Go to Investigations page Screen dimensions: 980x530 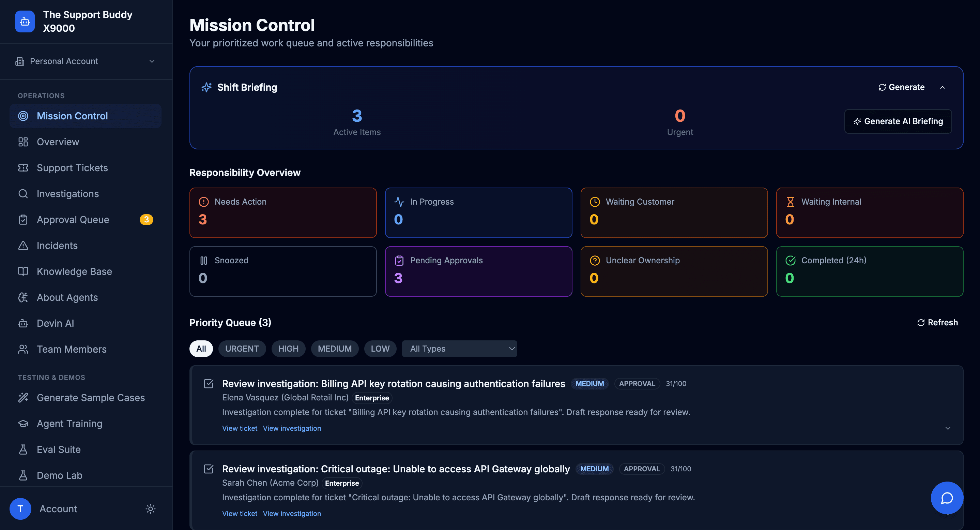85,193
